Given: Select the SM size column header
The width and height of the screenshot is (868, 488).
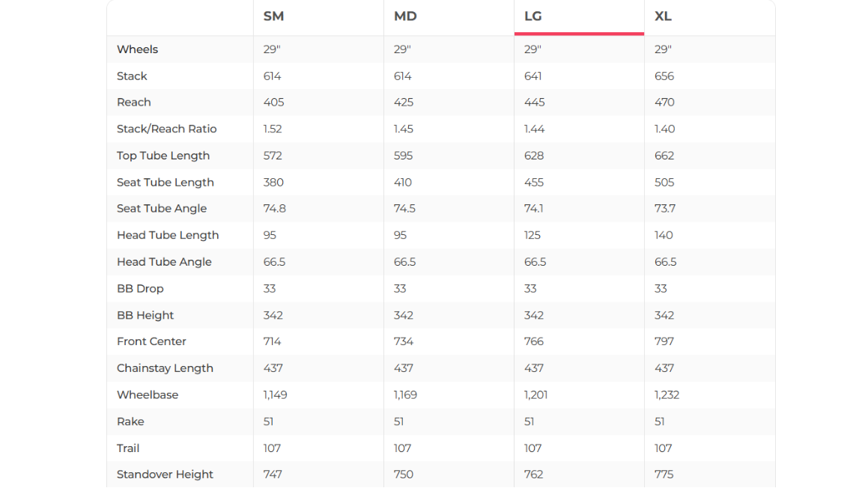Looking at the screenshot, I should (x=274, y=16).
